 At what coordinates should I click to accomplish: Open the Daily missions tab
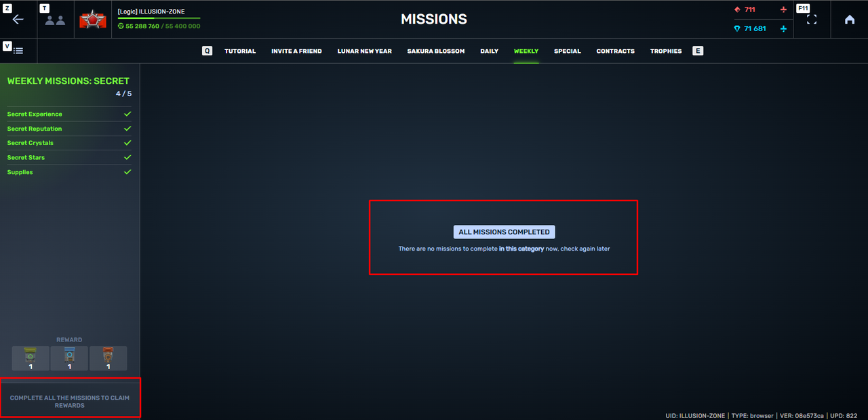490,51
